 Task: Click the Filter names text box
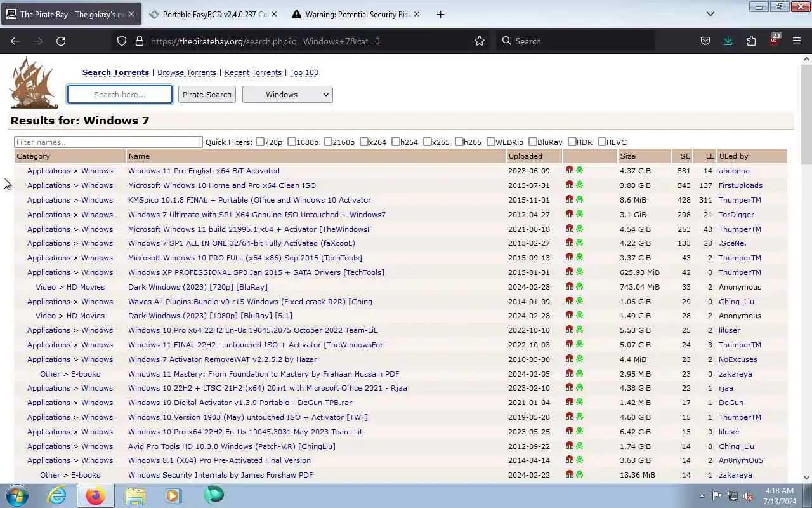pyautogui.click(x=108, y=142)
